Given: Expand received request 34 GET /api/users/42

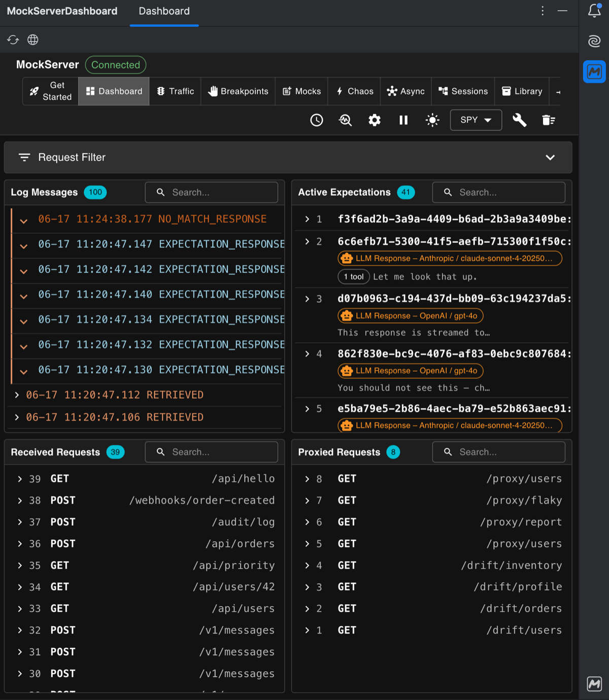Looking at the screenshot, I should point(20,587).
